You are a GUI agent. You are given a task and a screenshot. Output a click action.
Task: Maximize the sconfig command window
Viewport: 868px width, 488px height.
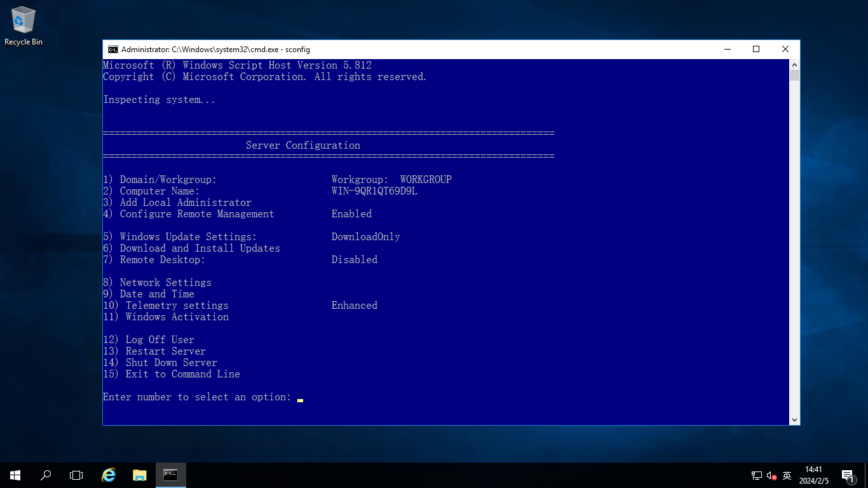point(756,49)
